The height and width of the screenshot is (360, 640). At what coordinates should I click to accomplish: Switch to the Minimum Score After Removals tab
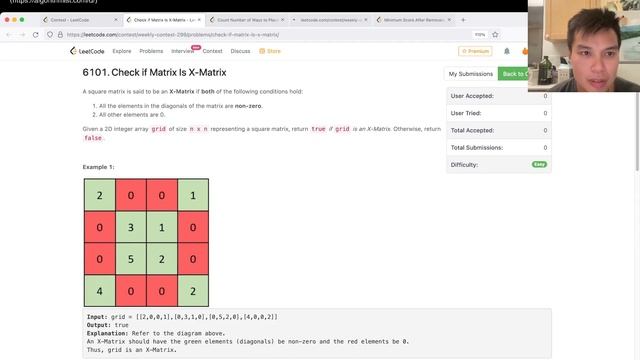coord(413,20)
